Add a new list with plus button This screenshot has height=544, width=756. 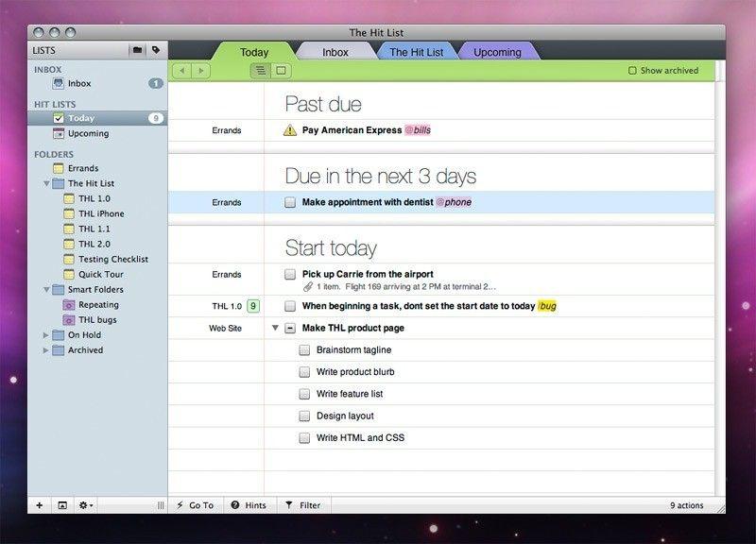click(x=40, y=505)
